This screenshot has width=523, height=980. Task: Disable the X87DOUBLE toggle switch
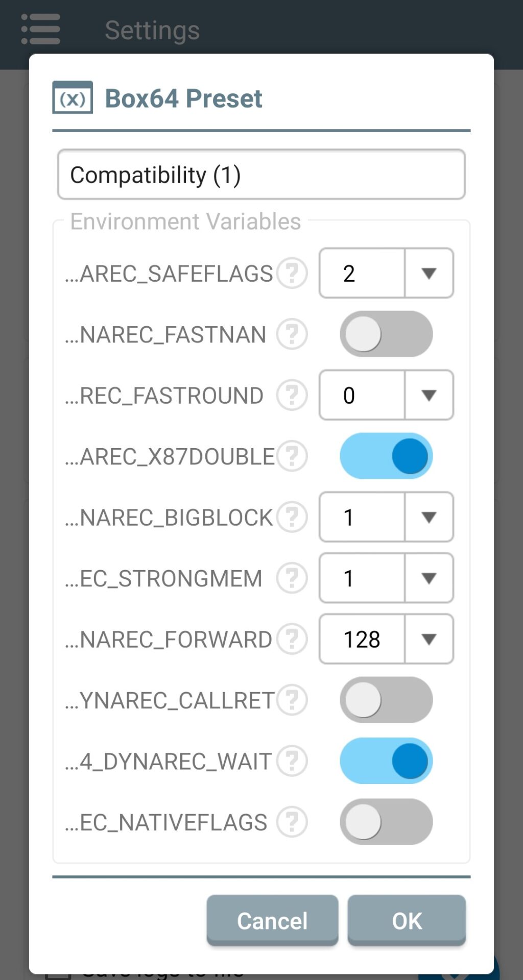click(x=386, y=456)
